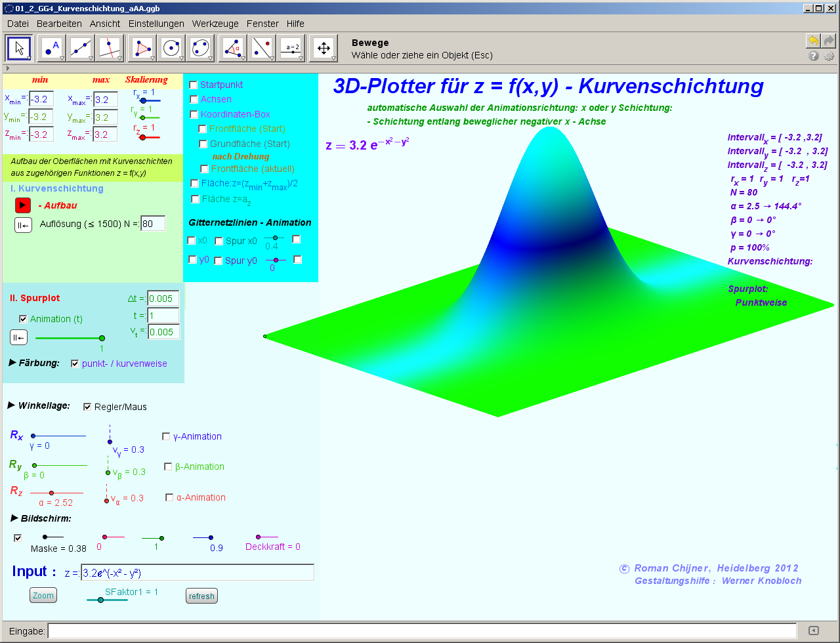Uncheck the Animation (t) checkbox

click(24, 319)
